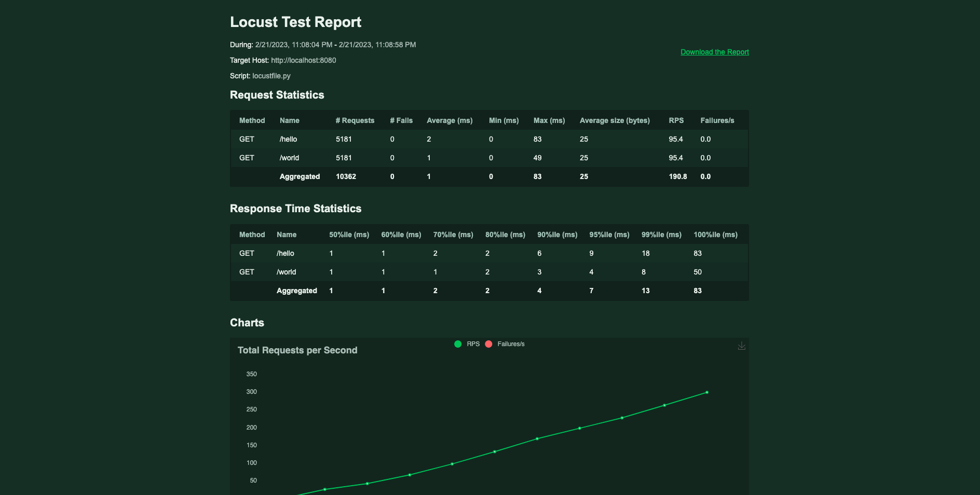Select '/world' in Response Time Statistics table

(x=286, y=272)
